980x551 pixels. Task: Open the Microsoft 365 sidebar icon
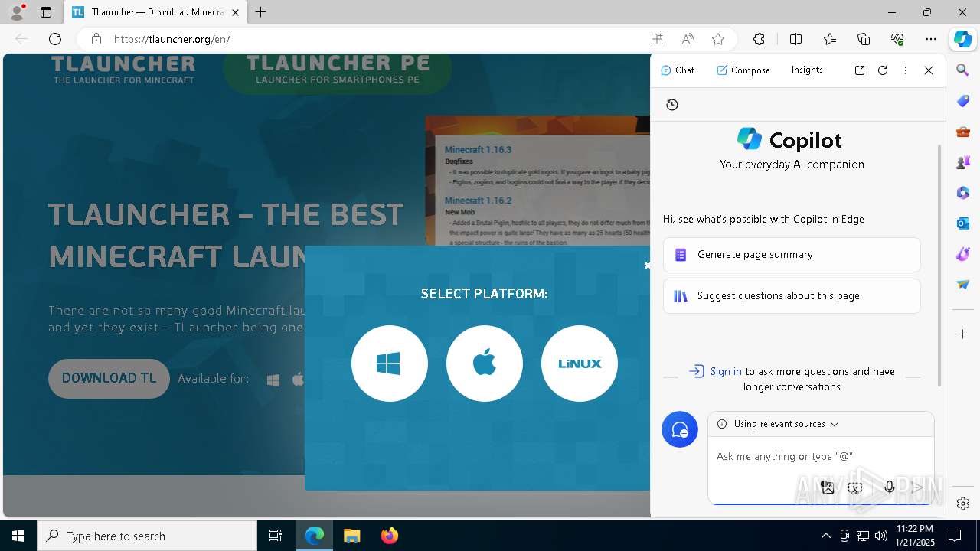pos(963,193)
